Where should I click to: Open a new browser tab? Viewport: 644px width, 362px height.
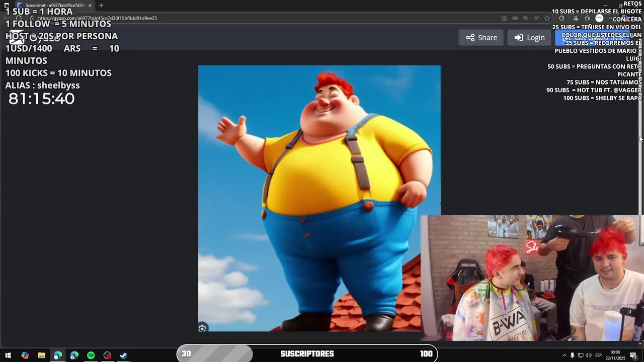click(101, 5)
